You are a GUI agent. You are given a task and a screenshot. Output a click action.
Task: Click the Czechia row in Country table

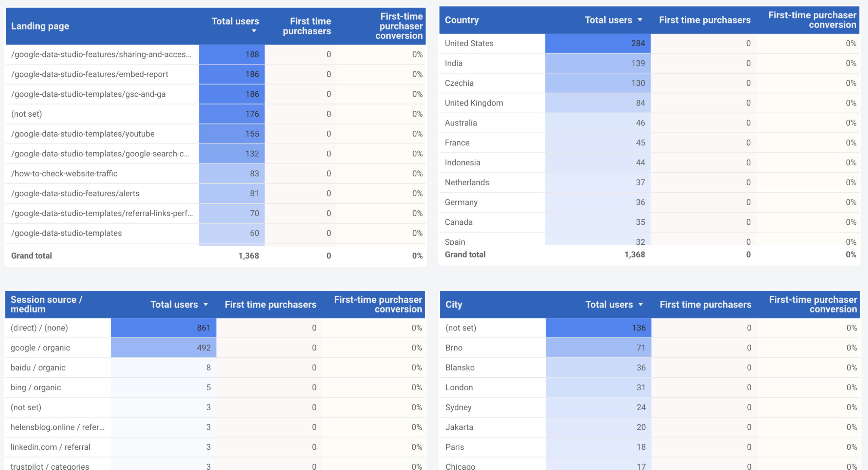(x=459, y=83)
